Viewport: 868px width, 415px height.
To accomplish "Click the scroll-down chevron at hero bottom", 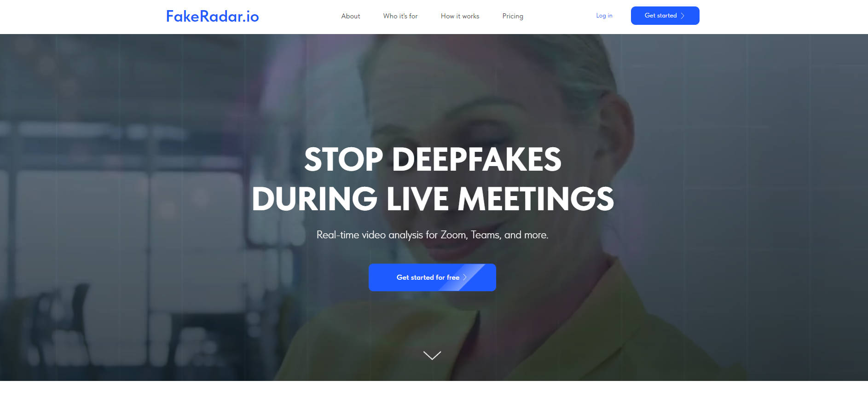I will click(432, 355).
